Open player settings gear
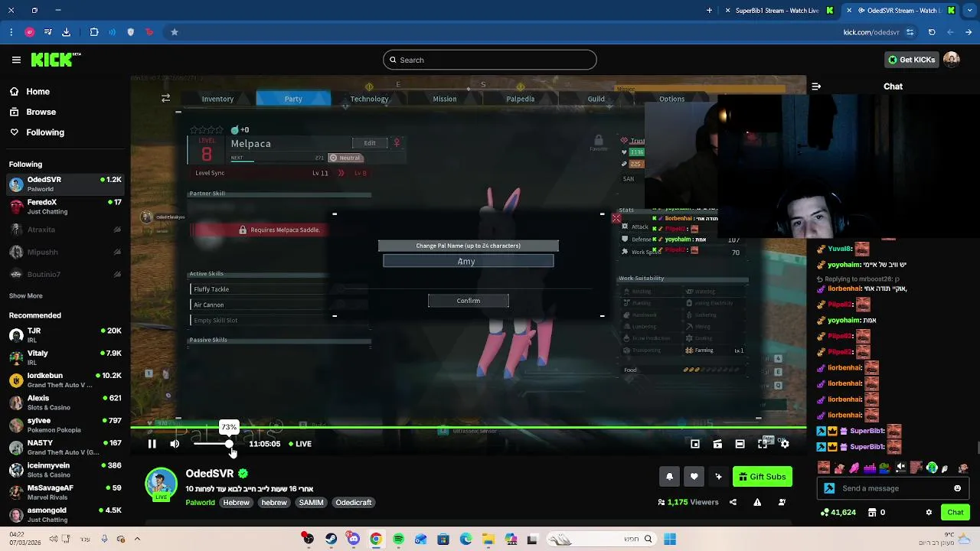The height and width of the screenshot is (551, 980). pos(785,444)
